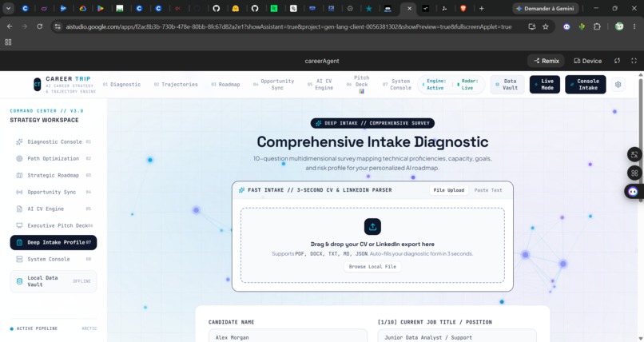Image resolution: width=644 pixels, height=342 pixels.
Task: Click the translate floating icon on right edge
Action: pyautogui.click(x=634, y=155)
